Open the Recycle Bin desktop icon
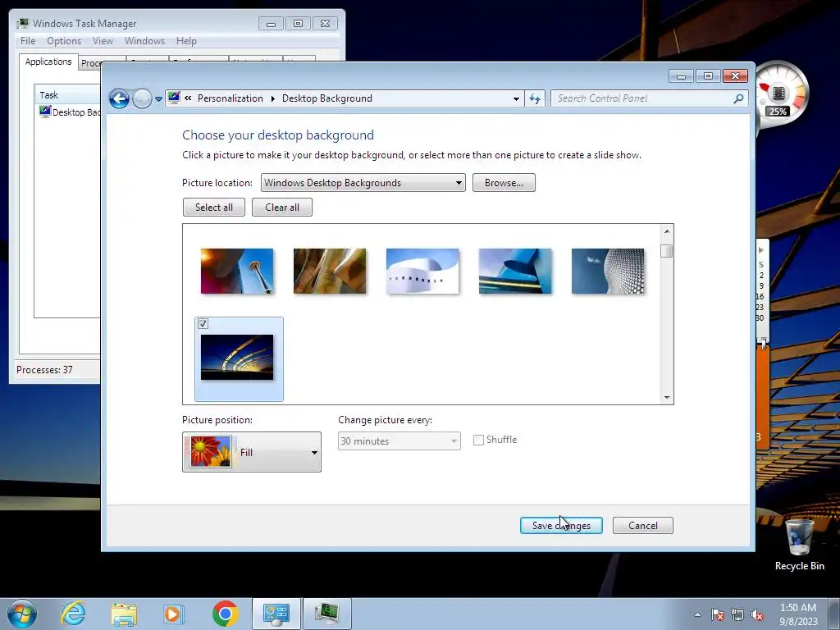 click(x=799, y=545)
